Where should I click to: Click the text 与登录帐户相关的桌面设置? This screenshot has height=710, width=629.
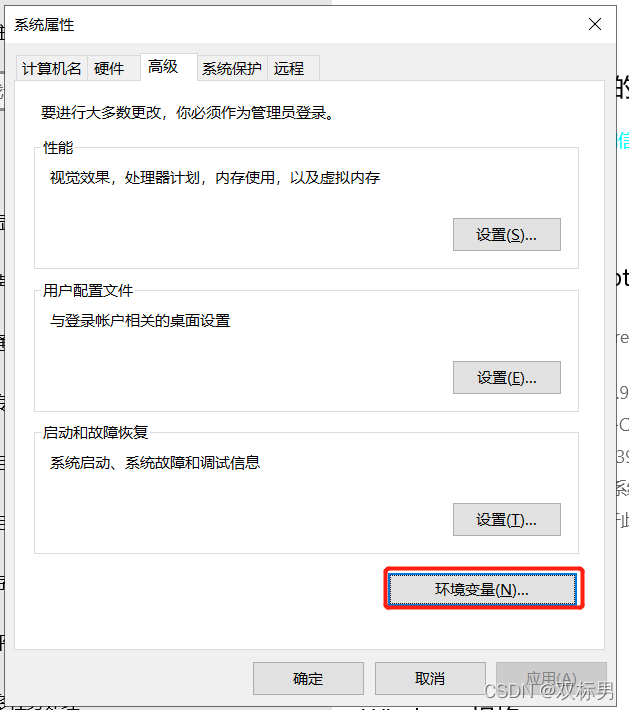click(140, 321)
